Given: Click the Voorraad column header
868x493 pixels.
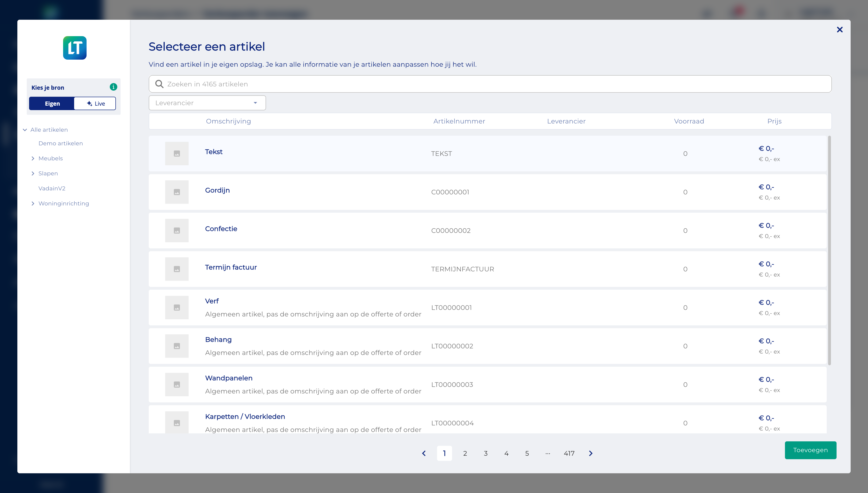Looking at the screenshot, I should point(689,121).
